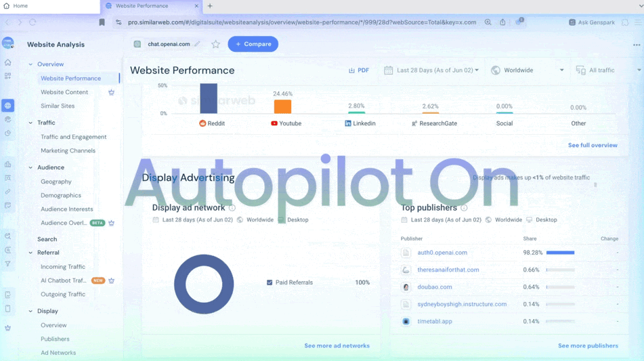The width and height of the screenshot is (644, 361).
Task: Toggle the Paid Referrals checkbox
Action: coord(270,282)
